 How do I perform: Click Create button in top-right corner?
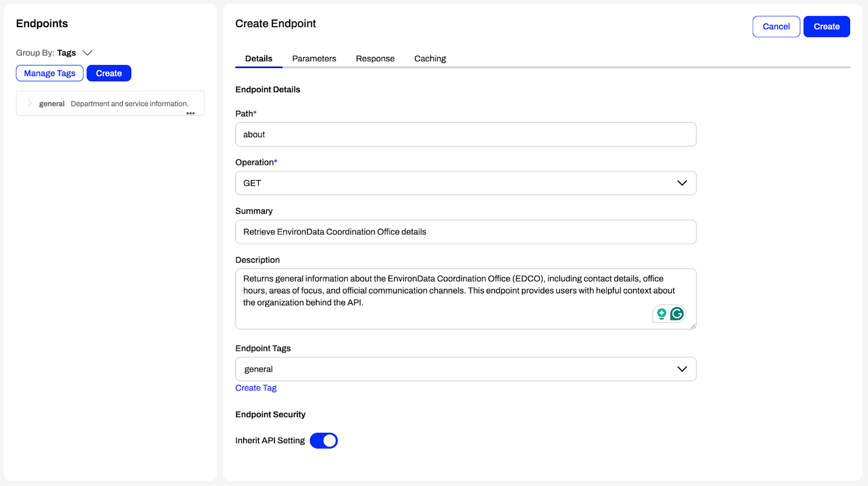pos(826,27)
